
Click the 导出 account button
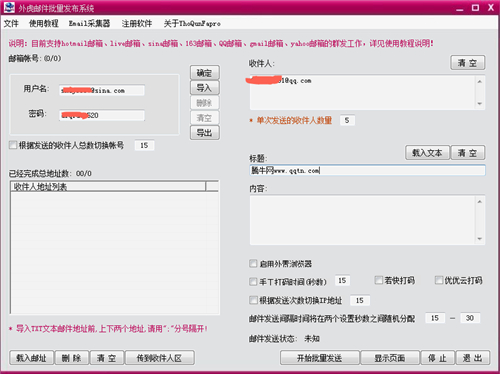click(205, 133)
